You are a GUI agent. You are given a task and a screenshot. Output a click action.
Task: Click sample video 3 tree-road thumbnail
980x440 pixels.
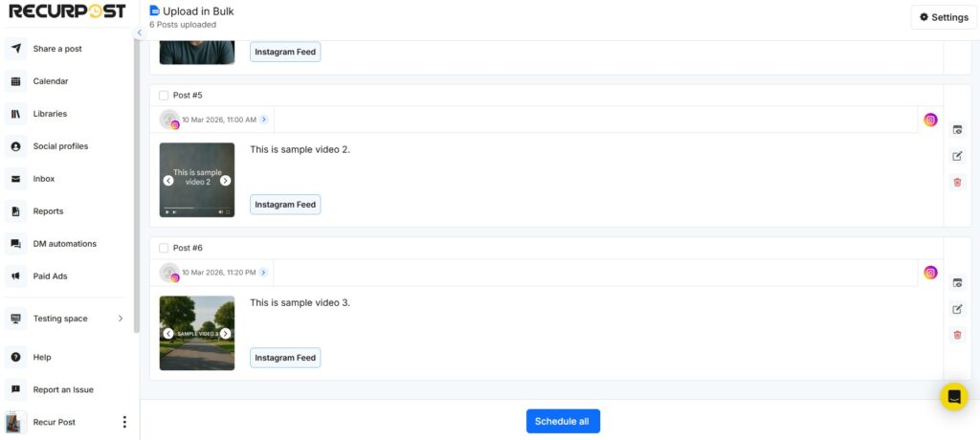(x=197, y=333)
